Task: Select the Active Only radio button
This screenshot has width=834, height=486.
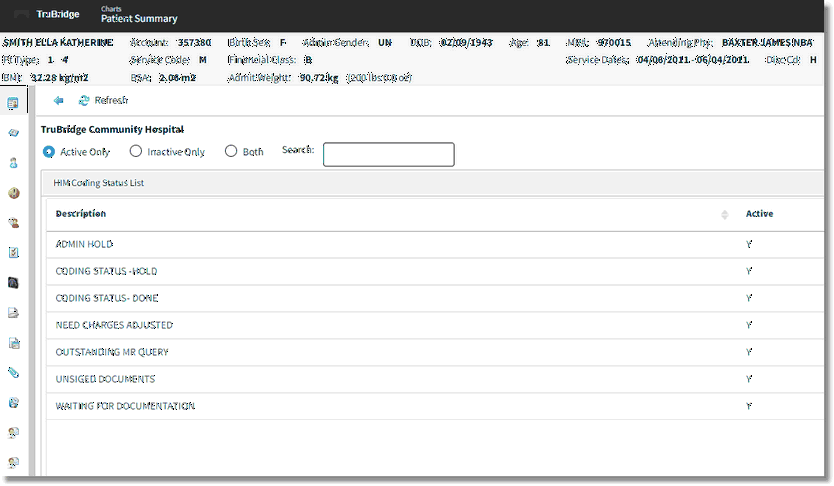Action: pos(48,152)
